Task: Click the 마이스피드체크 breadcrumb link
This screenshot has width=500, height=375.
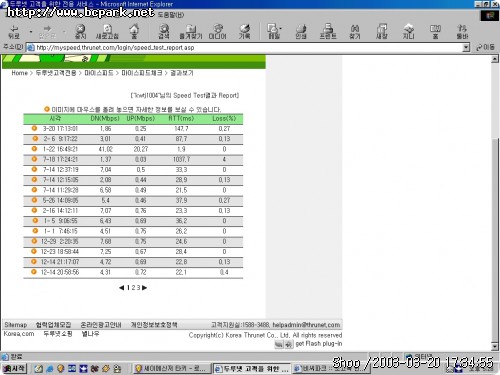Action: point(142,73)
